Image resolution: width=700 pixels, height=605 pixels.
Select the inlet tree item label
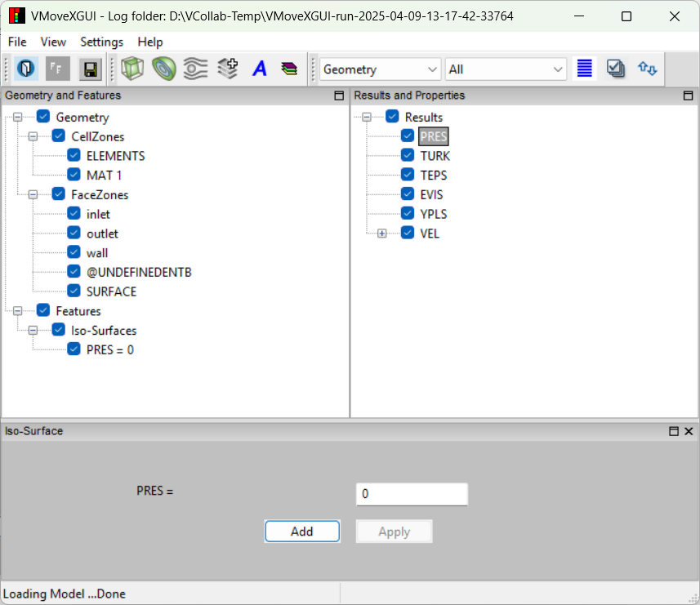click(98, 214)
